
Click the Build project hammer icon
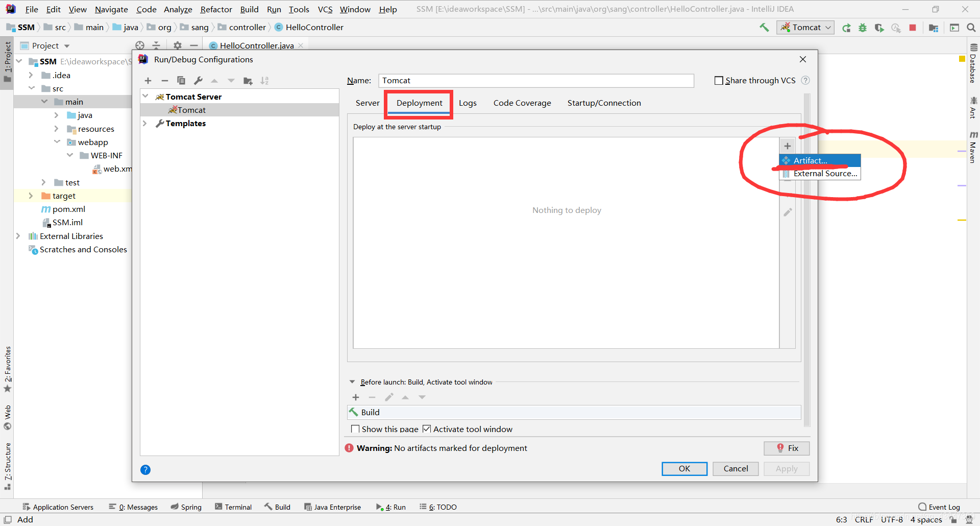point(764,28)
